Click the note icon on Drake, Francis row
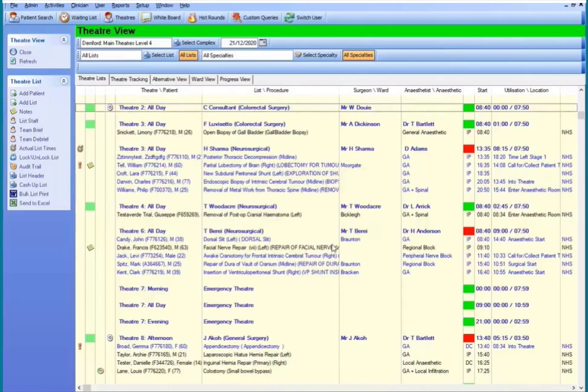 click(x=90, y=248)
